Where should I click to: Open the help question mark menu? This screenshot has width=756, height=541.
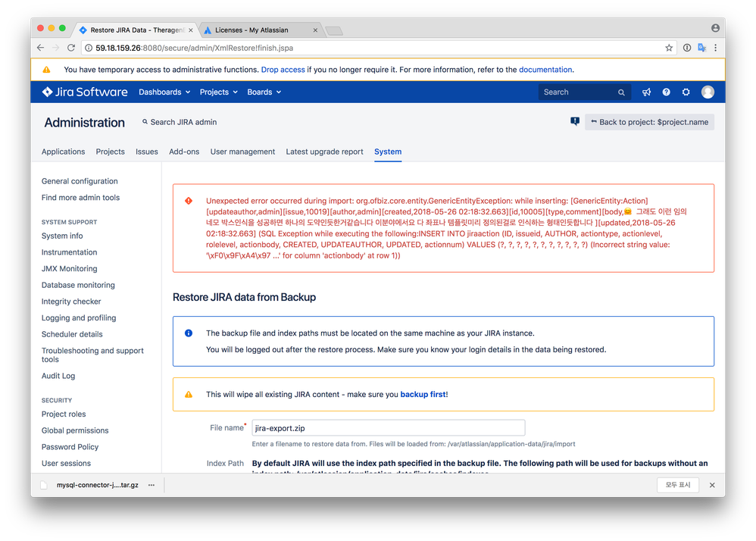[x=667, y=92]
